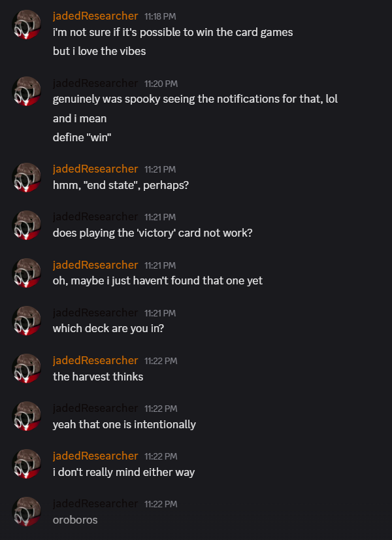Select the "oroboros" message text
The image size is (392, 540).
pyautogui.click(x=75, y=520)
